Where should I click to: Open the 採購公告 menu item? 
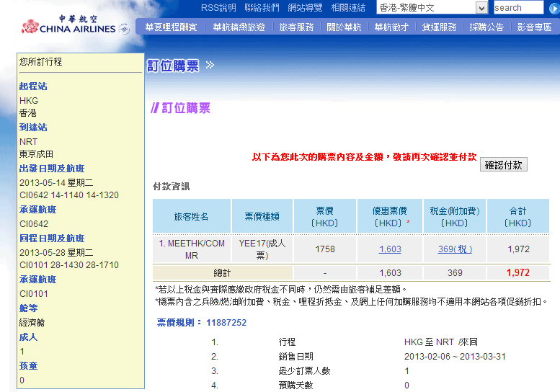point(486,27)
